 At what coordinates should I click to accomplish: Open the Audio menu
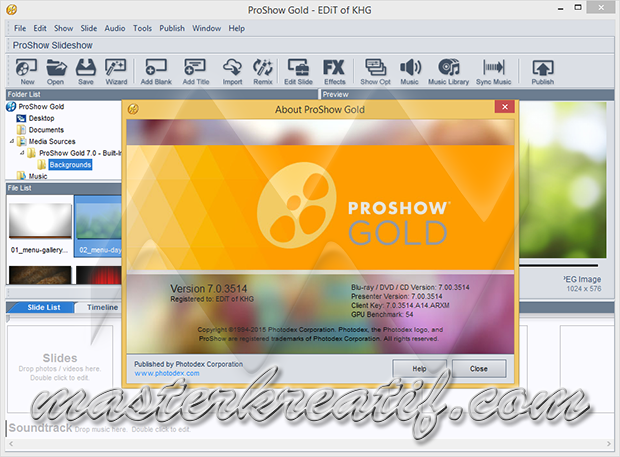point(115,28)
